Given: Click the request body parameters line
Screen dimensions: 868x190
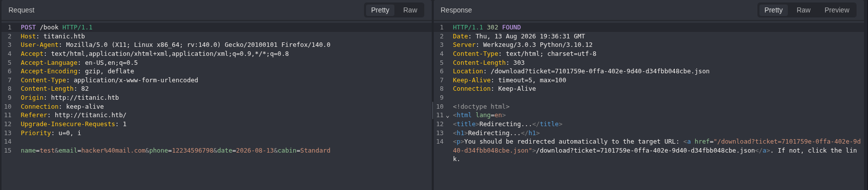Looking at the screenshot, I should pyautogui.click(x=175, y=151).
